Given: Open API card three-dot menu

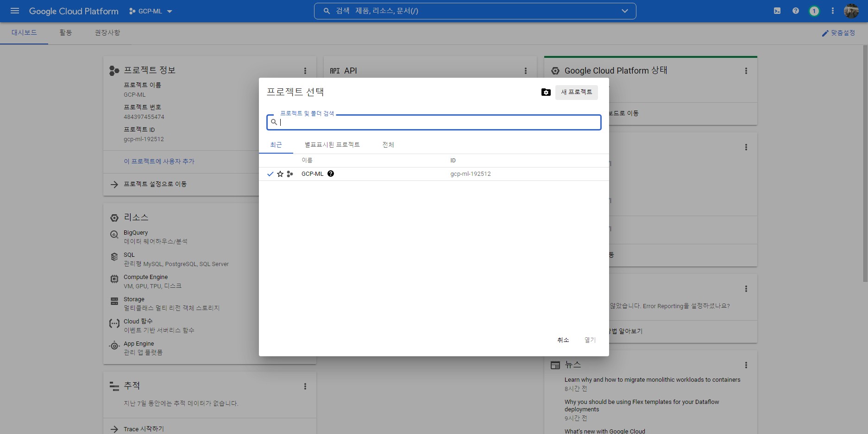Looking at the screenshot, I should pyautogui.click(x=526, y=71).
